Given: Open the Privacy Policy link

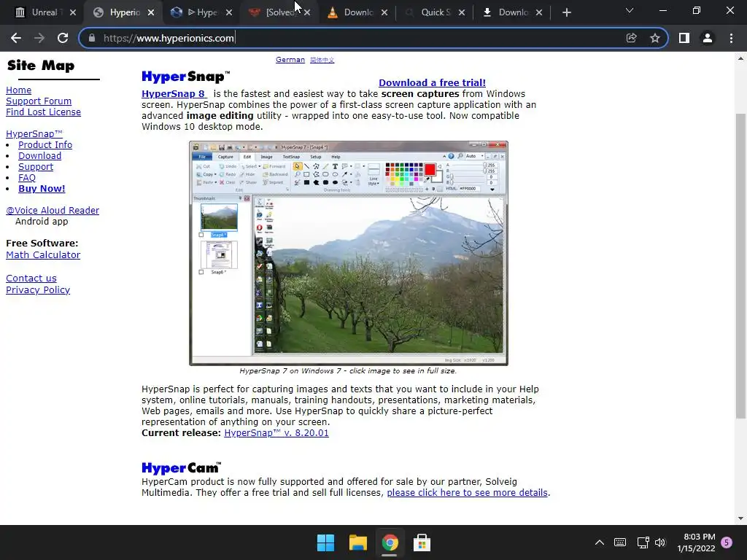Looking at the screenshot, I should pos(38,290).
